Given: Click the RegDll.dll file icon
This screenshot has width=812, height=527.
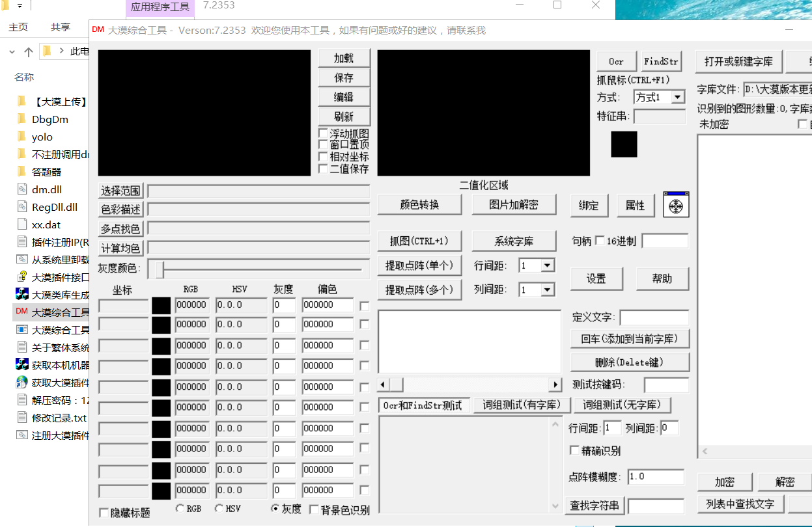Looking at the screenshot, I should pos(21,207).
